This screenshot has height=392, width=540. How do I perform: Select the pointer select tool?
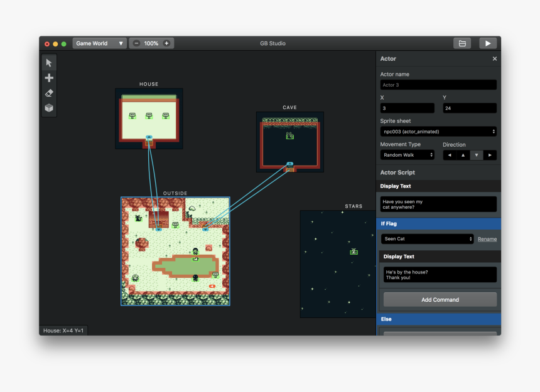click(x=49, y=63)
